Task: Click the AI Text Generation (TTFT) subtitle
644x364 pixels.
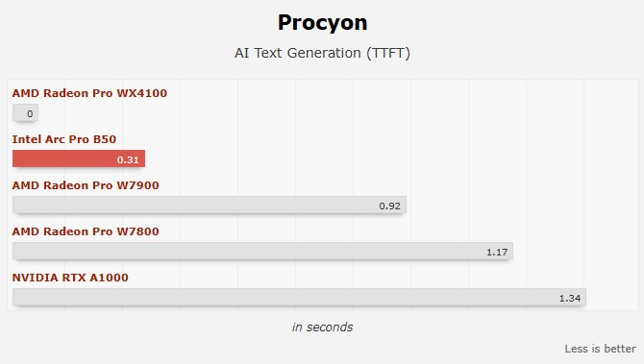Action: coord(322,53)
